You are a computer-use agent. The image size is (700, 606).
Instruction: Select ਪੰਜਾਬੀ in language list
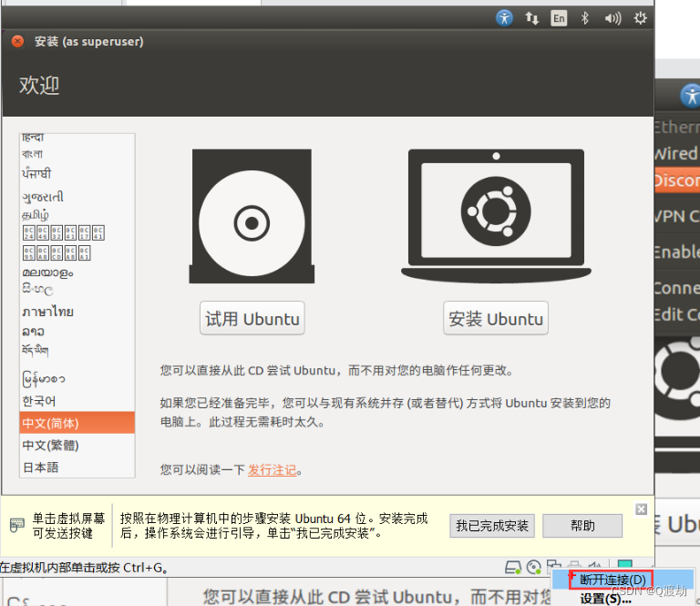point(77,173)
